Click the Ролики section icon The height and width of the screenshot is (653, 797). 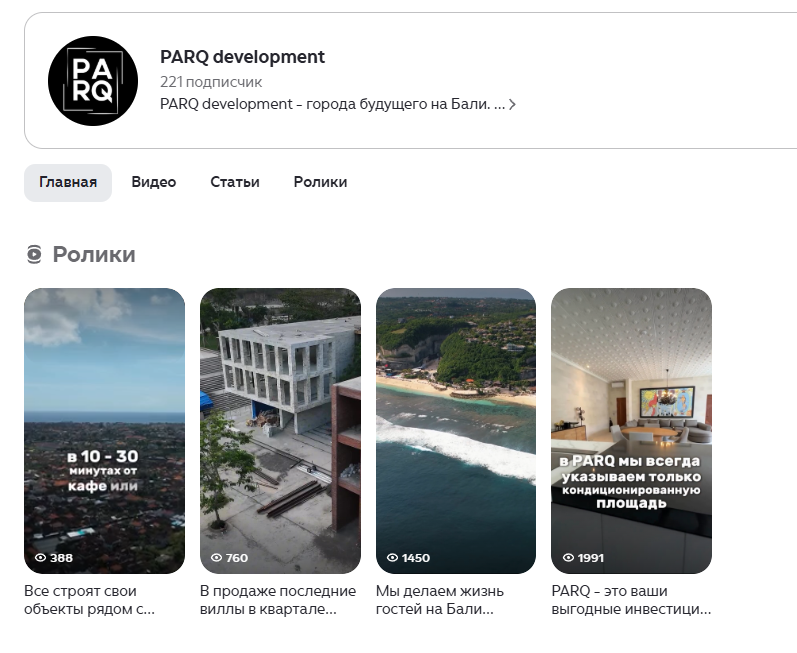34,254
